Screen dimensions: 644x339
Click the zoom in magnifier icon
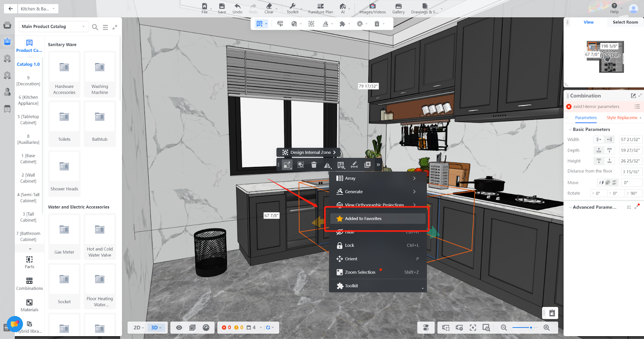pyautogui.click(x=547, y=328)
